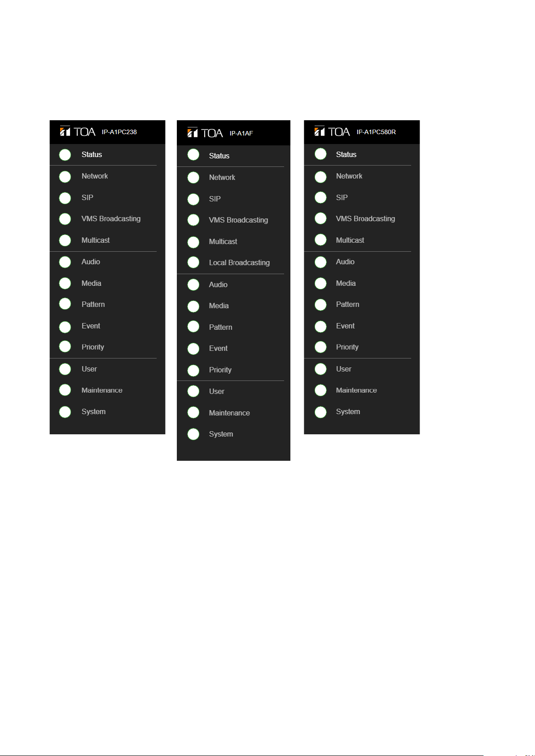Open Event page in IP-A1PC580R sidebar
This screenshot has width=535, height=756.
pyautogui.click(x=345, y=326)
